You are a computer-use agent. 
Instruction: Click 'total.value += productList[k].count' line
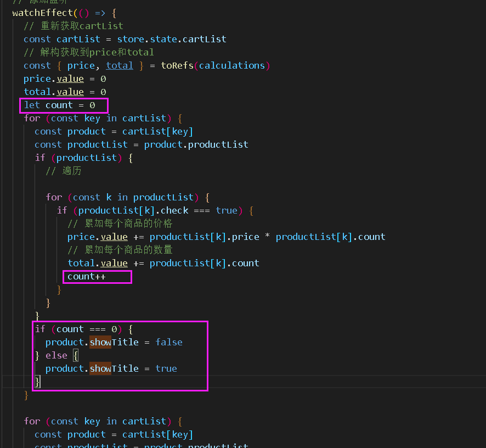pyautogui.click(x=163, y=264)
